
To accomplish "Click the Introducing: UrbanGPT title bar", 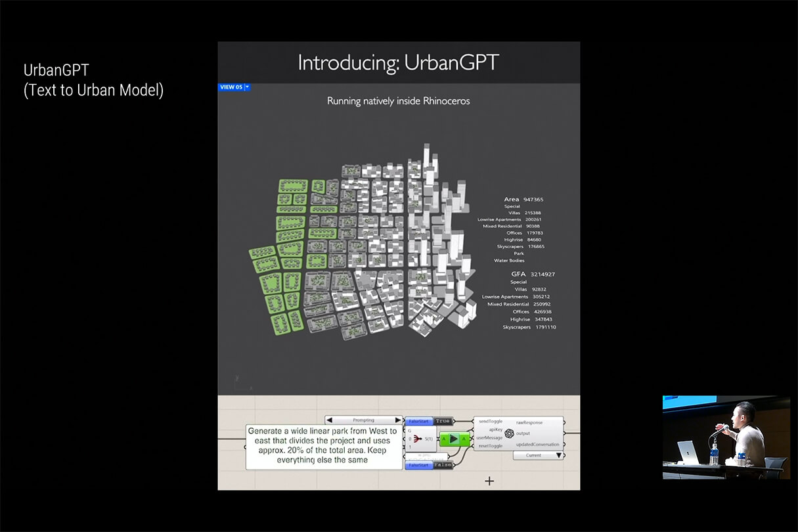I will 399,63.
